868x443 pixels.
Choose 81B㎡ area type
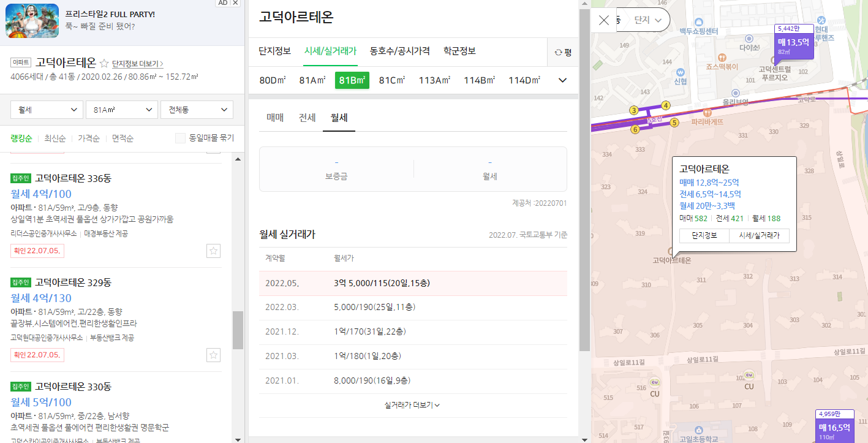(352, 80)
